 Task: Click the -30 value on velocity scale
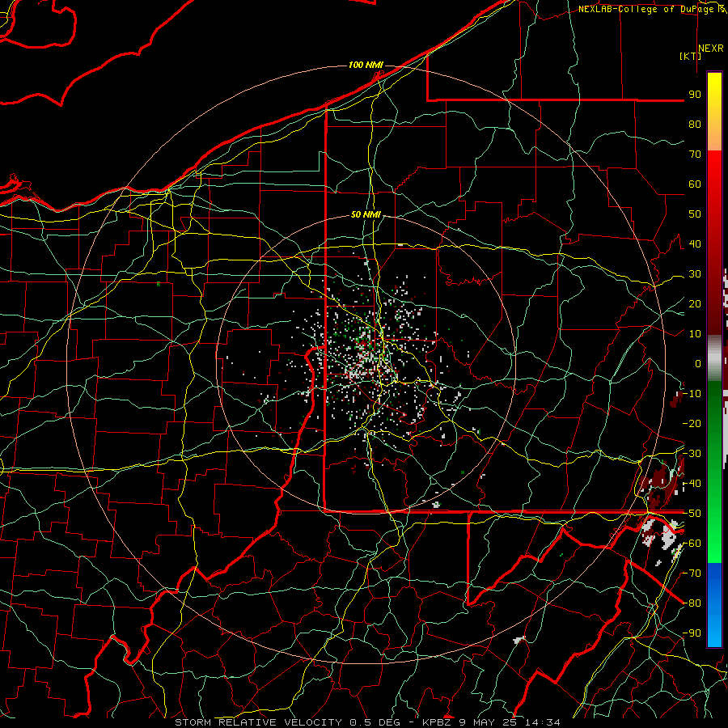[x=692, y=454]
